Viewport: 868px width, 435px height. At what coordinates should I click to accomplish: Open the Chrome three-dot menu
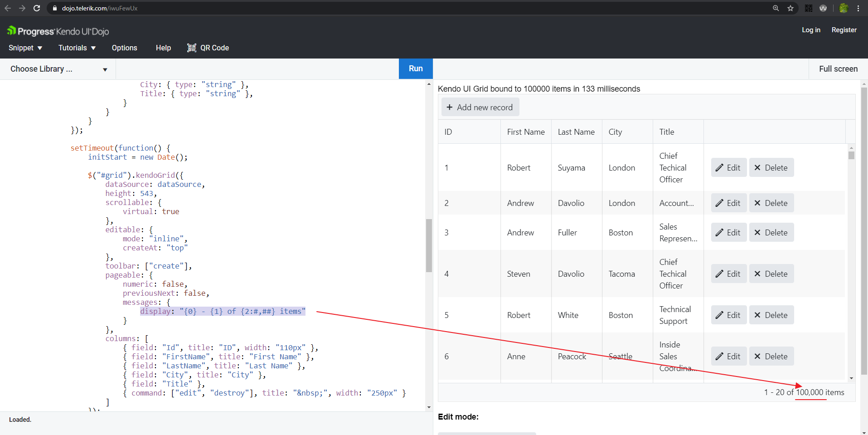(x=858, y=8)
